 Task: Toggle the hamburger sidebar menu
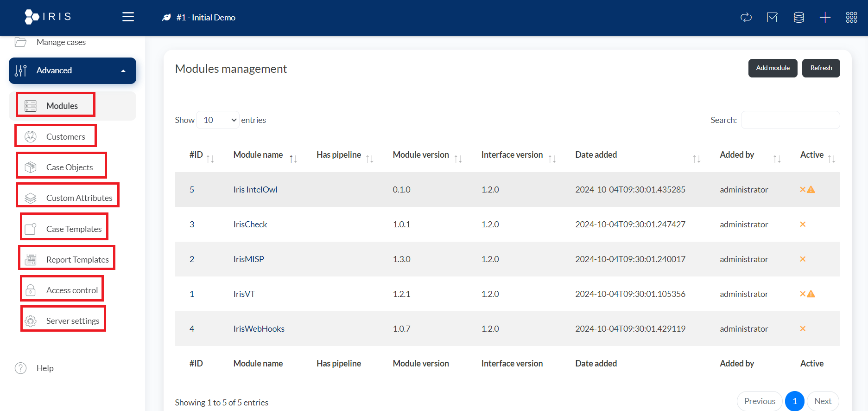(x=128, y=17)
